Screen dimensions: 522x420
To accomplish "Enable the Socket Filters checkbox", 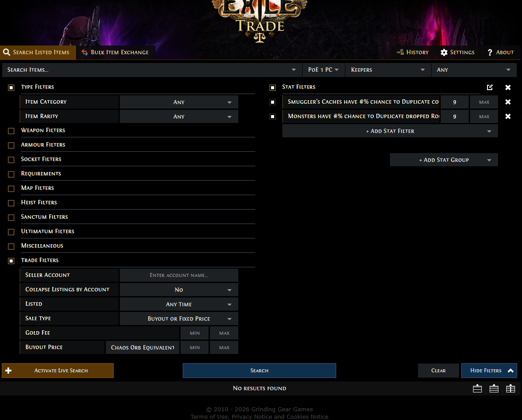I will click(11, 160).
